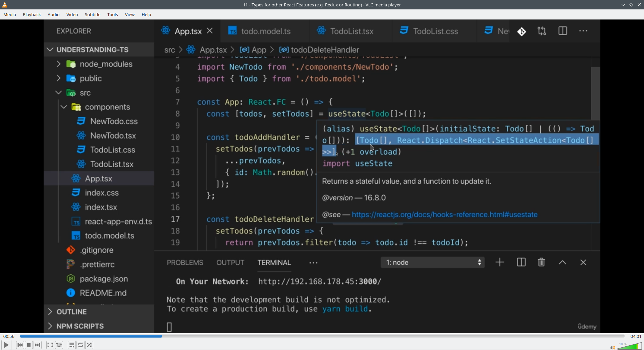Screen dimensions: 644x350
Task: Open .gitignore file
Action: [x=99, y=250]
